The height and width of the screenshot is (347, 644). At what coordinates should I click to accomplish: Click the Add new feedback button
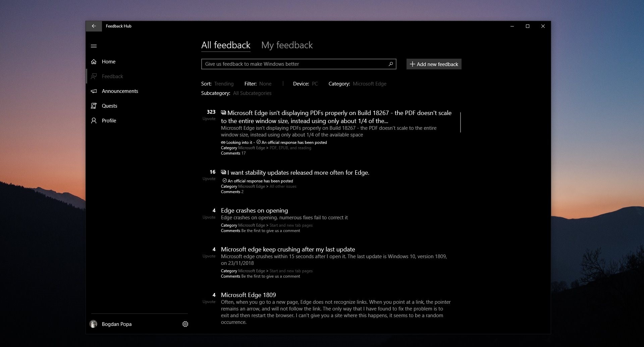pos(434,64)
